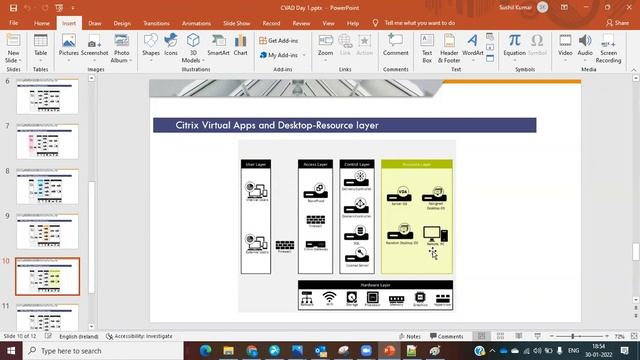Open Customize Quick Access Toolbar dropdown

(73, 8)
